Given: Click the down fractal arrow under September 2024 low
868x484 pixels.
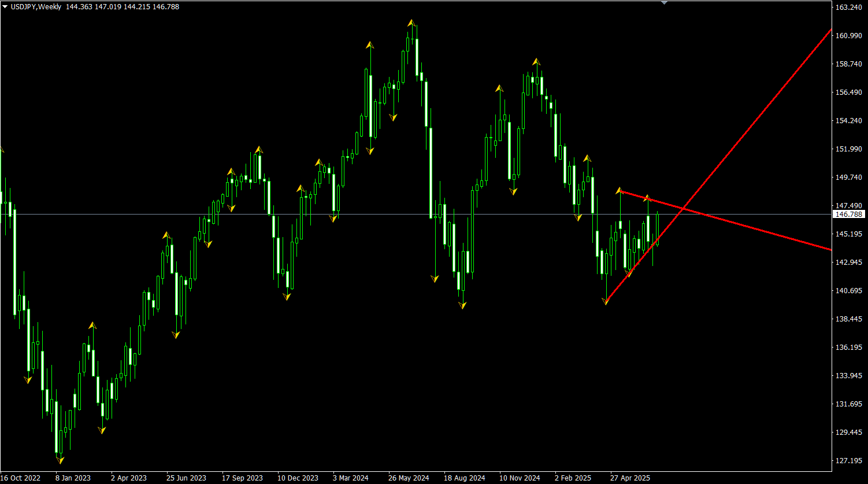Looking at the screenshot, I should (462, 305).
